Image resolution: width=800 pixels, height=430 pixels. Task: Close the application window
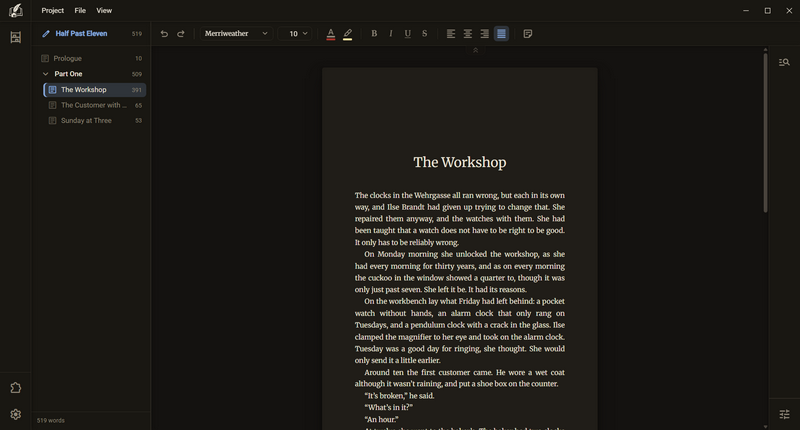(x=789, y=10)
